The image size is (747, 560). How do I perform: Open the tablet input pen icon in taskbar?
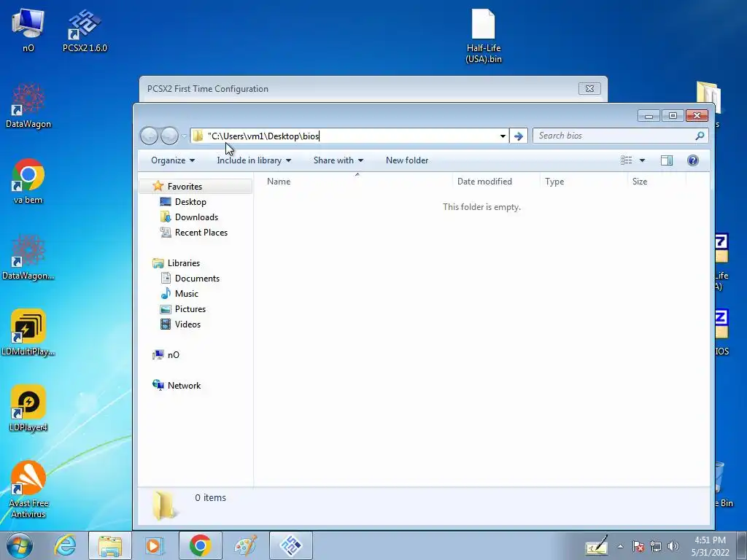pyautogui.click(x=596, y=545)
